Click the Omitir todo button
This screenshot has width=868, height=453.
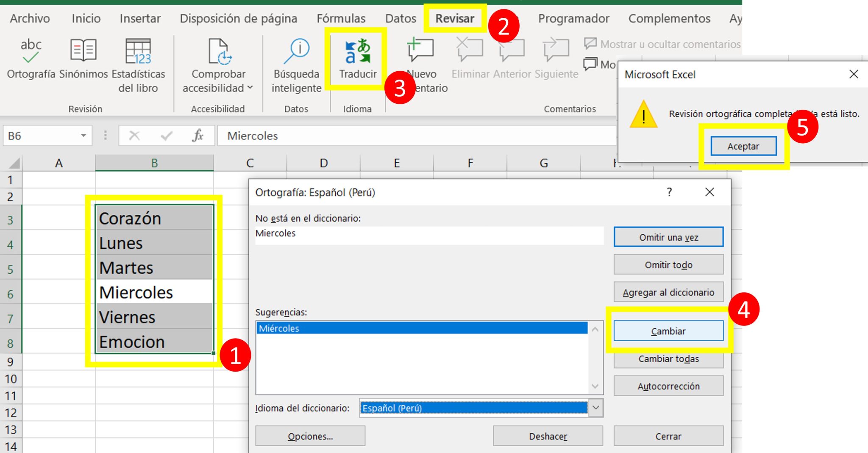668,265
